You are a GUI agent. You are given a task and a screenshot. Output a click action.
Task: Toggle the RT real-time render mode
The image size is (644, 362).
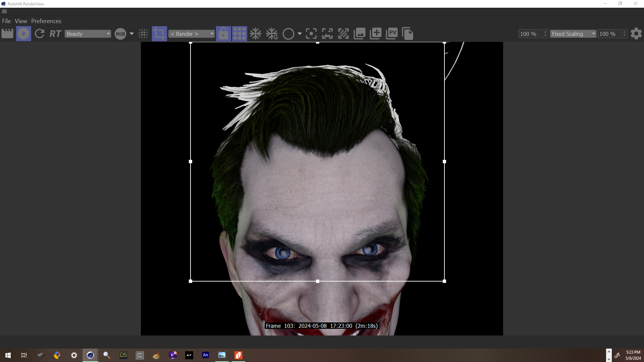click(55, 34)
